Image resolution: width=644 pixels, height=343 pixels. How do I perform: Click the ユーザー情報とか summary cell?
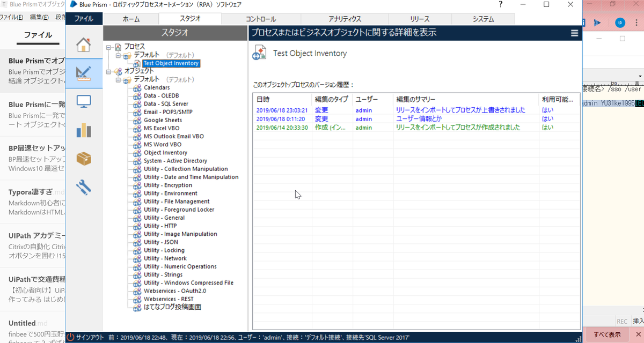(418, 119)
